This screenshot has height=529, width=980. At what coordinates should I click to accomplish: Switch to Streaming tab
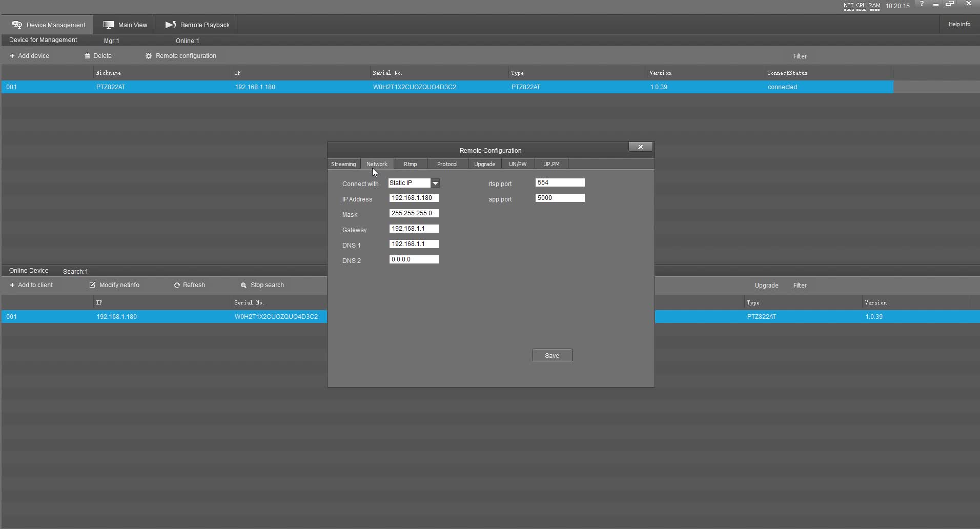click(x=343, y=164)
